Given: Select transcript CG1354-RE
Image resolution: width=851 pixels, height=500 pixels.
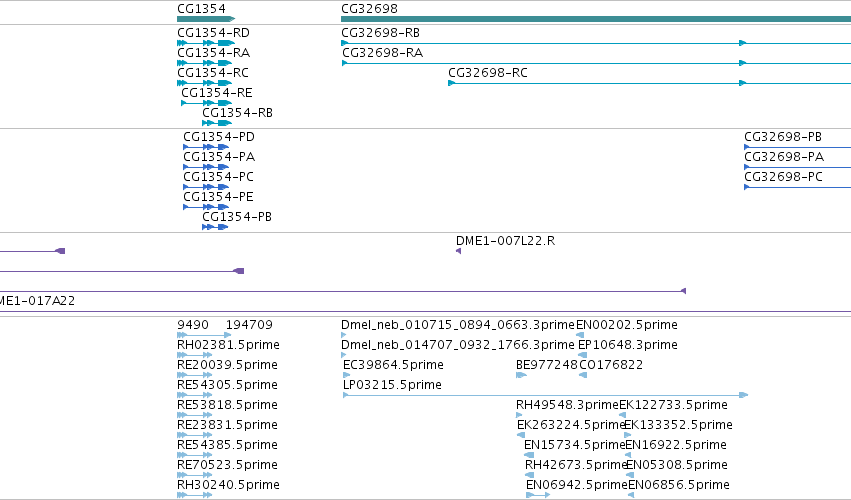Looking at the screenshot, I should (217, 93).
